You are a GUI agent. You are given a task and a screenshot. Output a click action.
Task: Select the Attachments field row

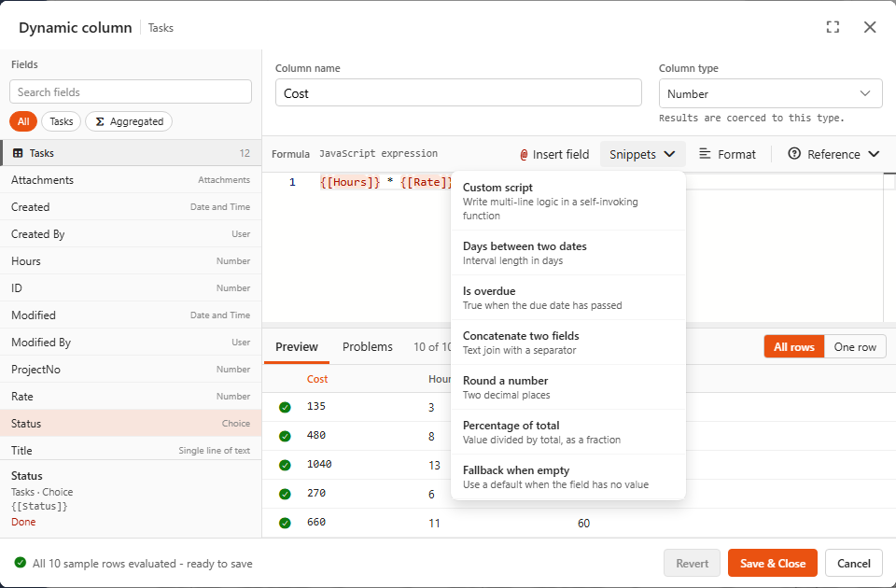click(x=131, y=180)
